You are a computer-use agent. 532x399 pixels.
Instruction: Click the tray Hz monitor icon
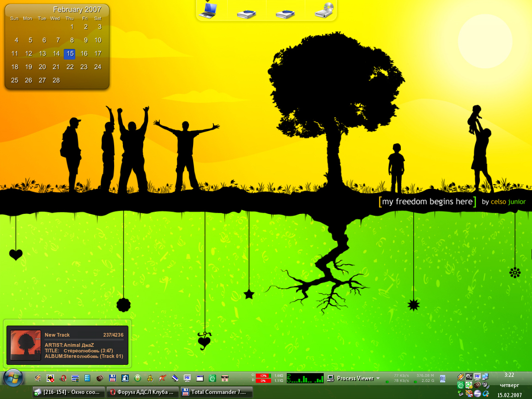coord(477,377)
